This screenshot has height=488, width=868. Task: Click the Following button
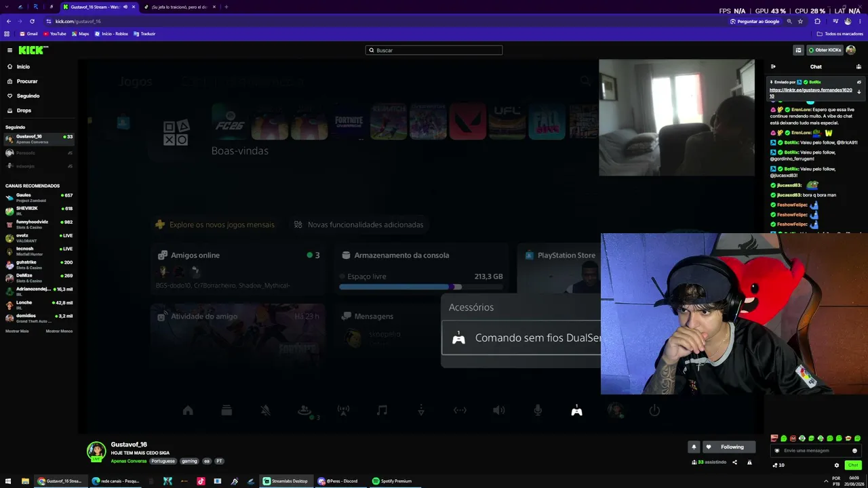coord(728,447)
